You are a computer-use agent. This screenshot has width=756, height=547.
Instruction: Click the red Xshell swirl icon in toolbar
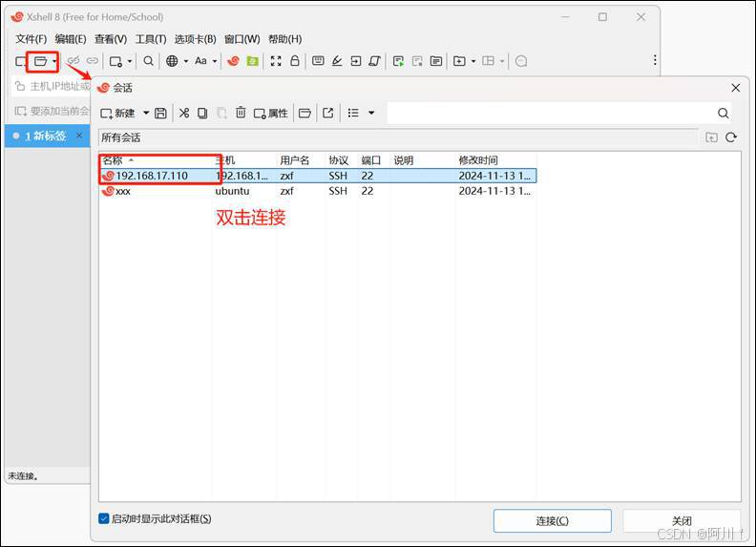pyautogui.click(x=233, y=61)
